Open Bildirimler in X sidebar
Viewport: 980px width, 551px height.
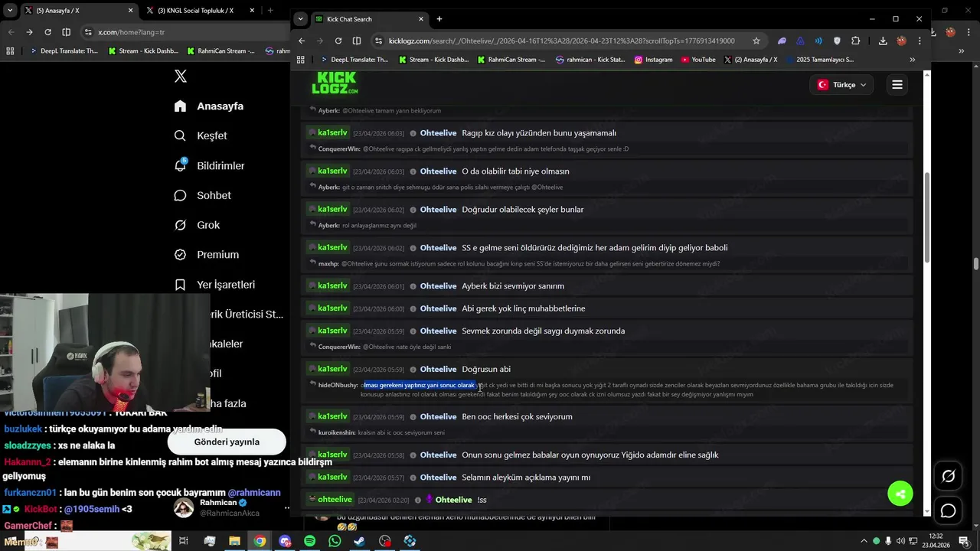point(209,165)
